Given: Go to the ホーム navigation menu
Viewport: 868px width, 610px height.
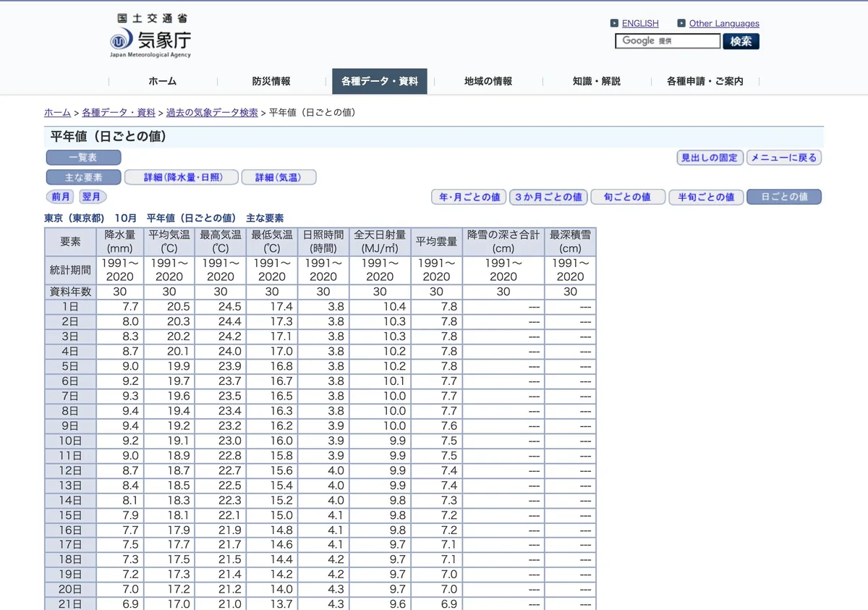Looking at the screenshot, I should [163, 81].
